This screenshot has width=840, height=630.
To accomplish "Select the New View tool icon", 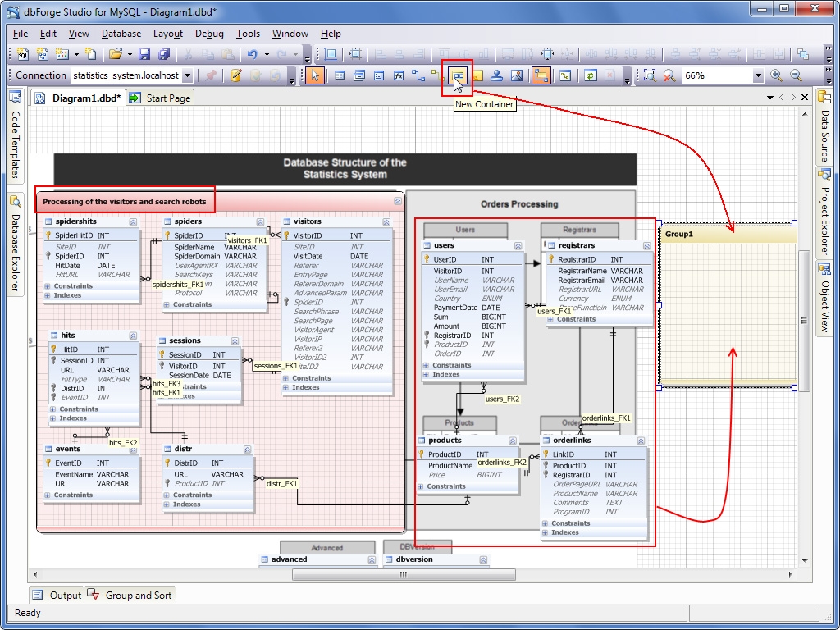I will pyautogui.click(x=359, y=75).
